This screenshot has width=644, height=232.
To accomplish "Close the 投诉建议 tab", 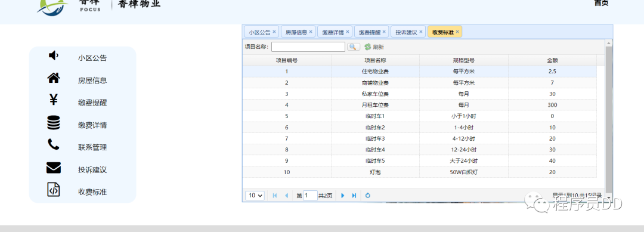I will coord(420,32).
